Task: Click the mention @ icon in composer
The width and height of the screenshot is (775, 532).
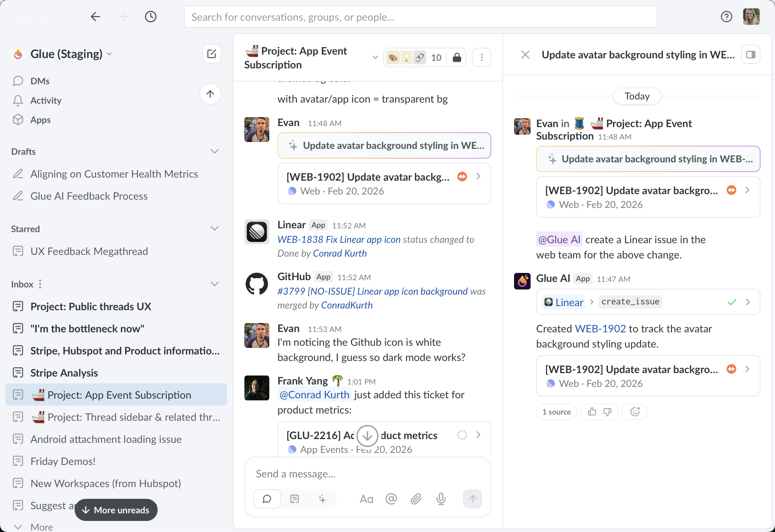Action: [391, 499]
